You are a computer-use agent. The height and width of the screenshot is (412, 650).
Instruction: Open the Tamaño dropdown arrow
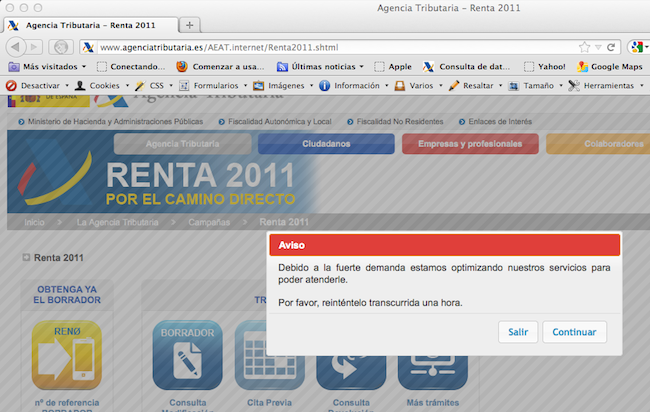(561, 86)
